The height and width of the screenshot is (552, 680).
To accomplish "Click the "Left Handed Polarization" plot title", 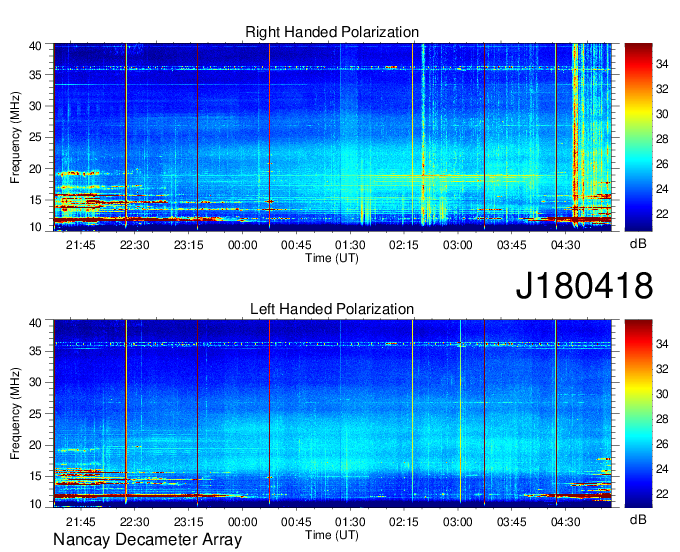I will coord(332,309).
